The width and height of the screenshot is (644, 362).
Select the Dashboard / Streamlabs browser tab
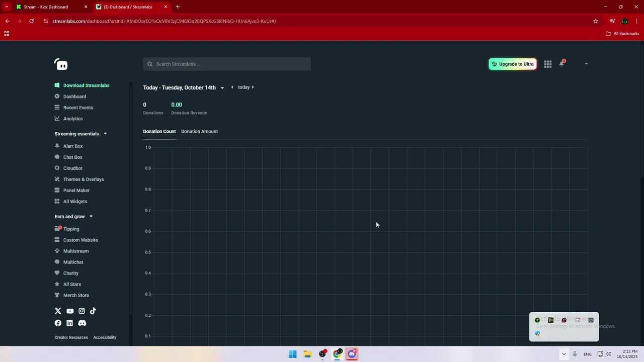pyautogui.click(x=132, y=7)
